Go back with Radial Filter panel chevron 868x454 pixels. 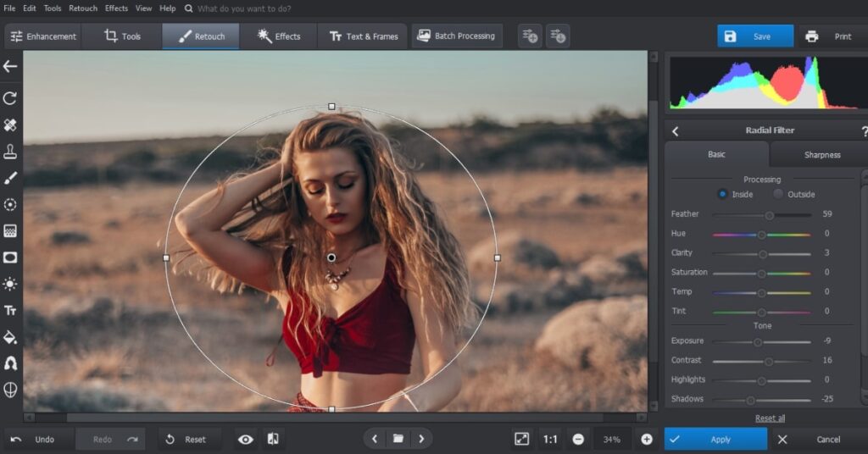[676, 131]
